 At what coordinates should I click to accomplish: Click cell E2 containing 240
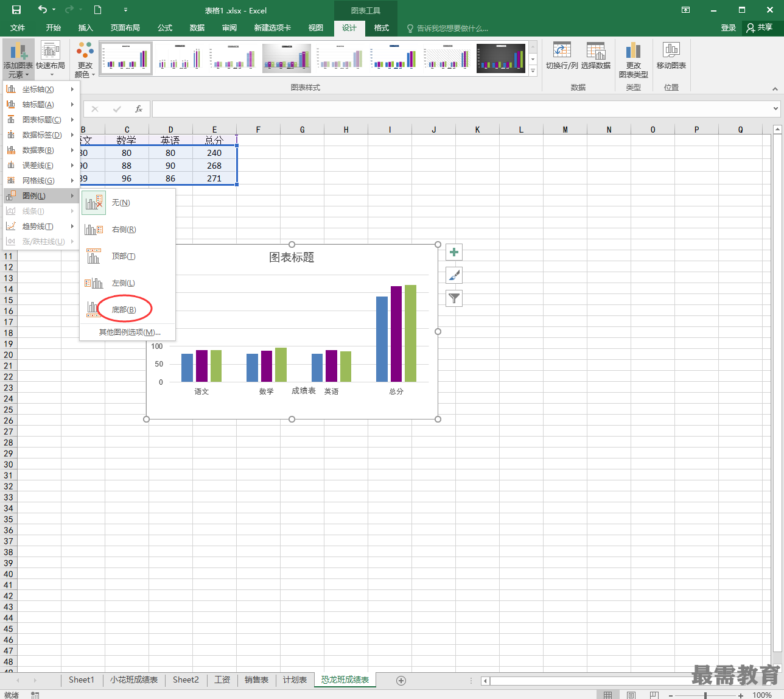click(214, 153)
